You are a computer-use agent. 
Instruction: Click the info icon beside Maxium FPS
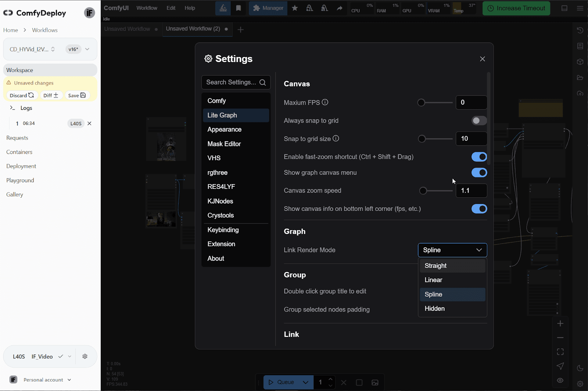325,102
